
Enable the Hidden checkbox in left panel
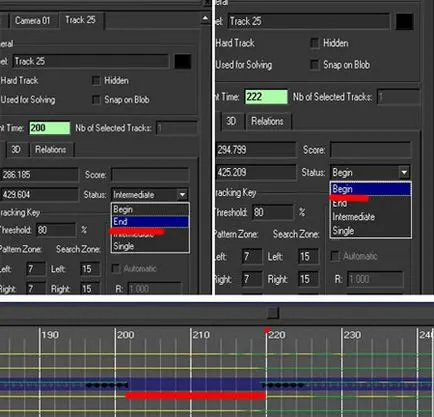click(x=96, y=81)
